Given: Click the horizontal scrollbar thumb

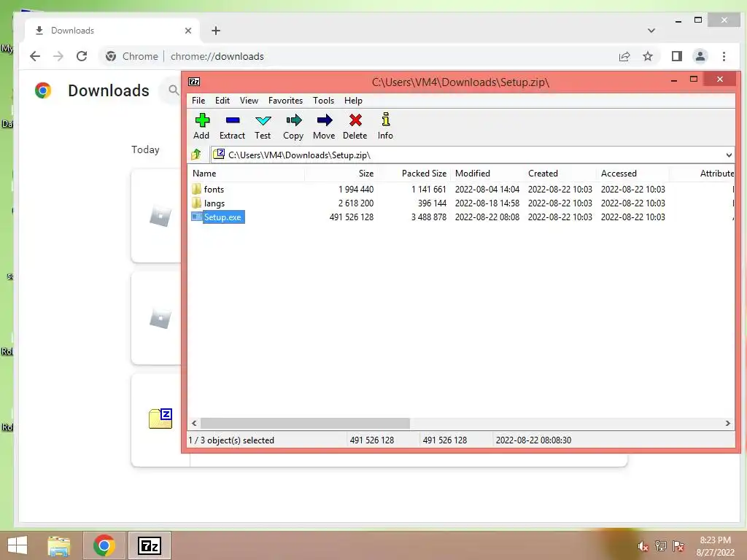Looking at the screenshot, I should (305, 423).
